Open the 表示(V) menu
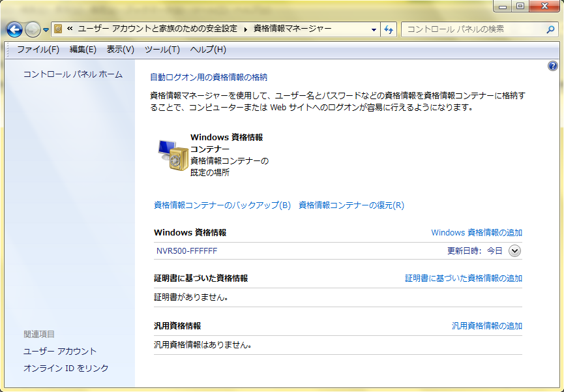564x392 pixels. tap(120, 50)
